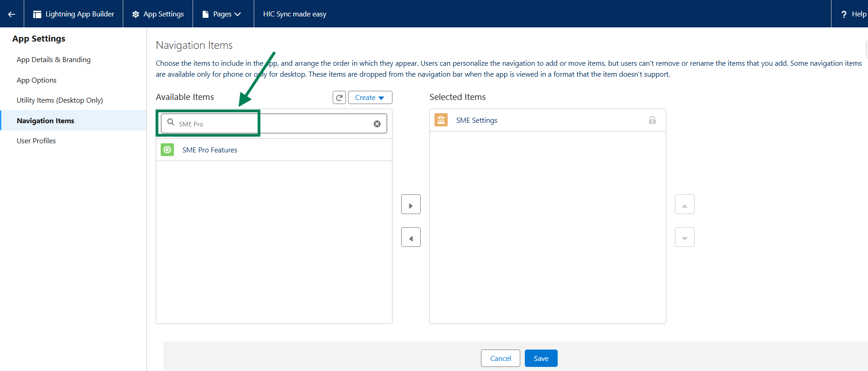Screen dimensions: 868x371
Task: Open the App Options section
Action: 37,80
